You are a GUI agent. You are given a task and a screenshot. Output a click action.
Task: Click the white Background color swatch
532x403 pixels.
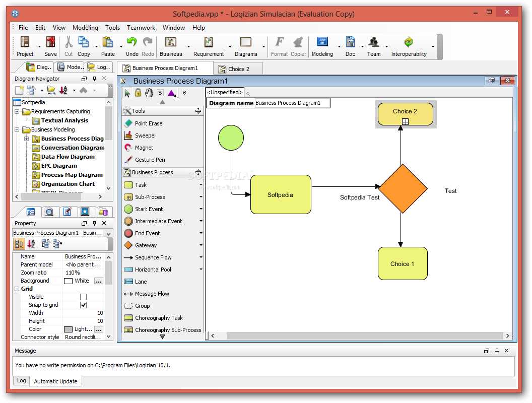click(68, 281)
